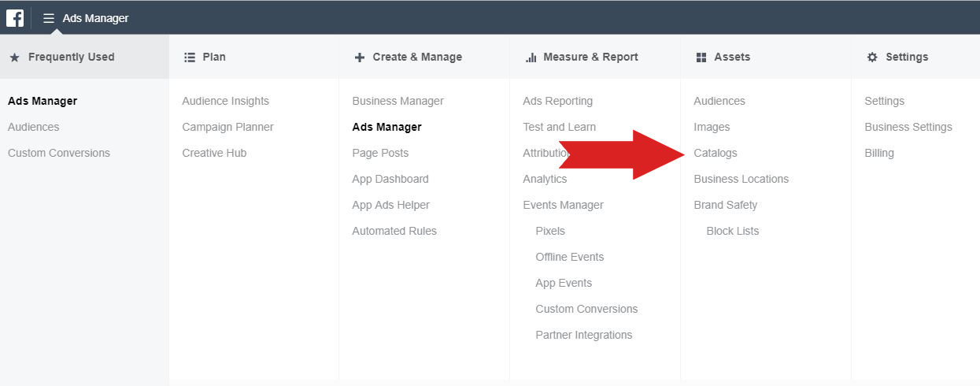The width and height of the screenshot is (980, 386).
Task: Select the Settings column header
Action: [915, 57]
